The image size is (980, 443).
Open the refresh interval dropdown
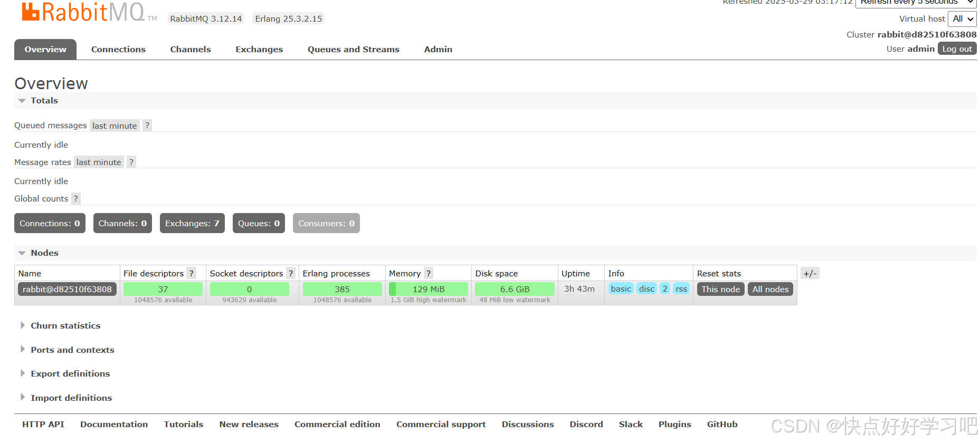coord(916,3)
